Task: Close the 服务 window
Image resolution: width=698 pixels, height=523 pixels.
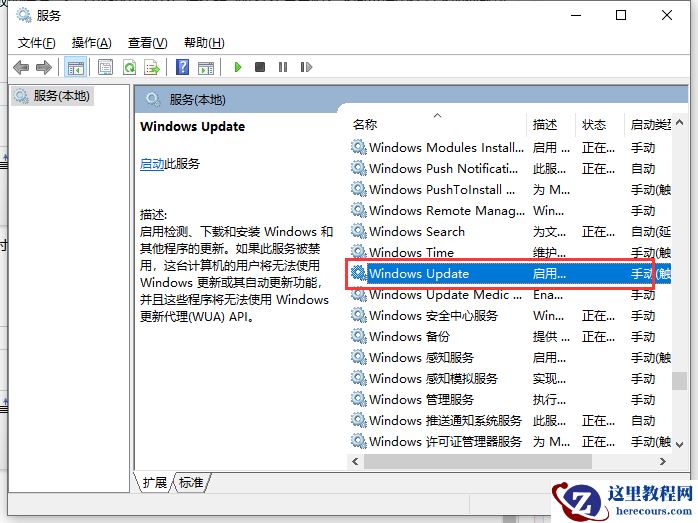Action: pyautogui.click(x=666, y=15)
